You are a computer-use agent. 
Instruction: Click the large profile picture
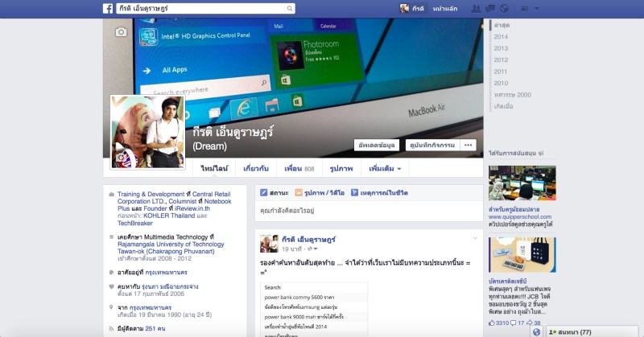pos(147,132)
